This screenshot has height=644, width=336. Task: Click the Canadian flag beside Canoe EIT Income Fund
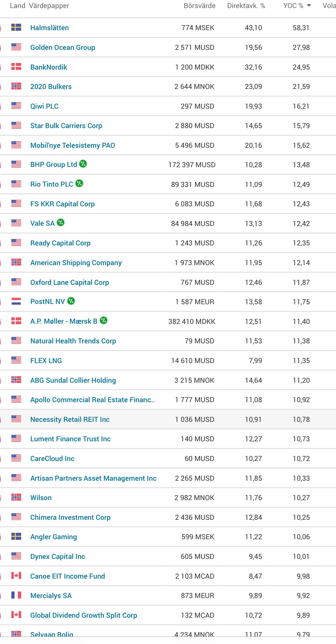point(16,576)
